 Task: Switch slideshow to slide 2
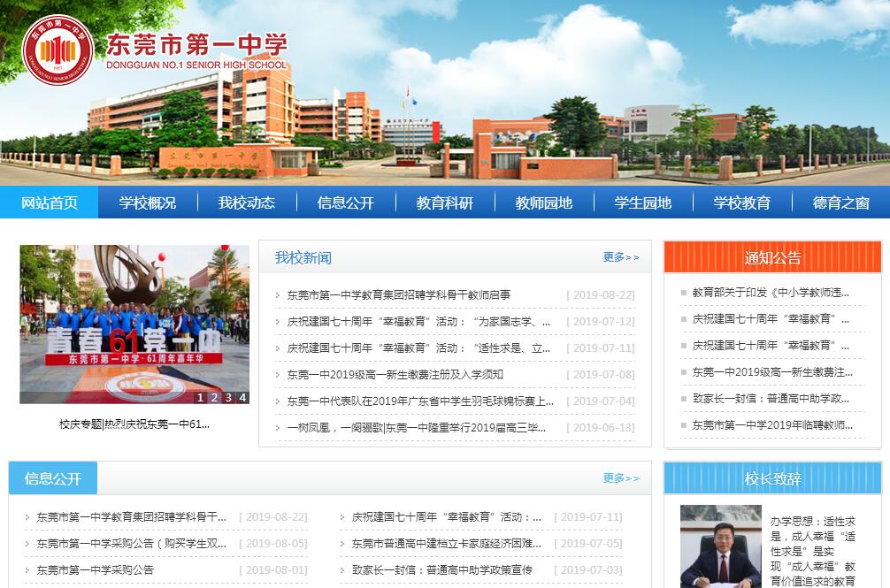click(215, 398)
